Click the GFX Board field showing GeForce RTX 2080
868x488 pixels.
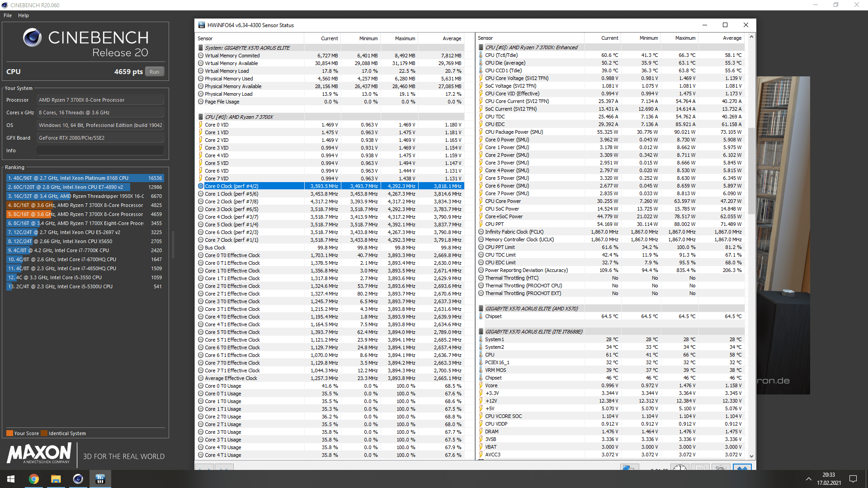(100, 138)
